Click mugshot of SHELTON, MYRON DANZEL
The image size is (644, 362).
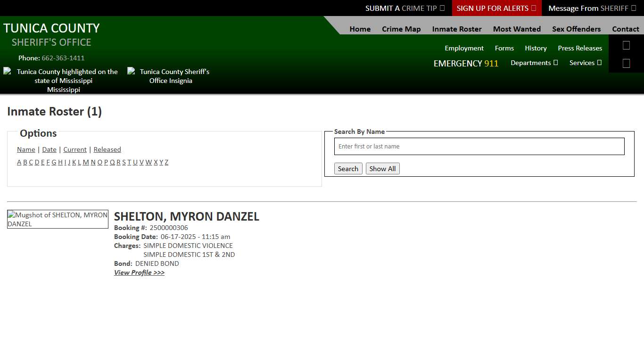58,219
